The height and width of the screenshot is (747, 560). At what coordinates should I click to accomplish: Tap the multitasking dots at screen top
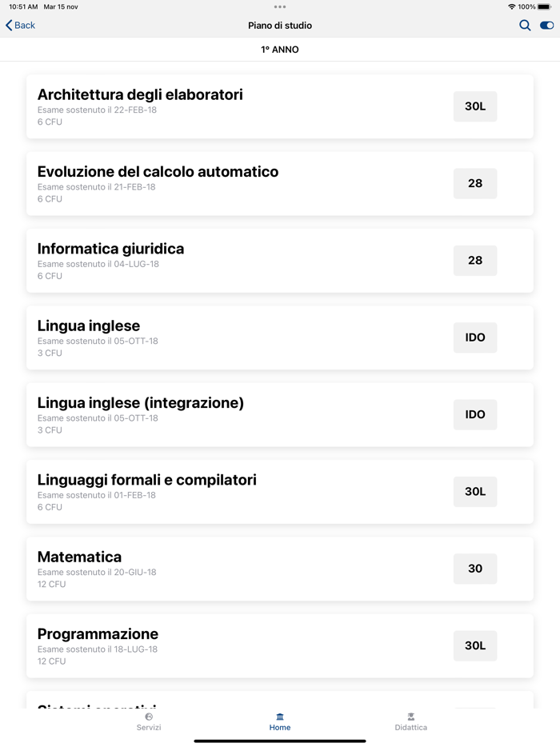[x=280, y=6]
